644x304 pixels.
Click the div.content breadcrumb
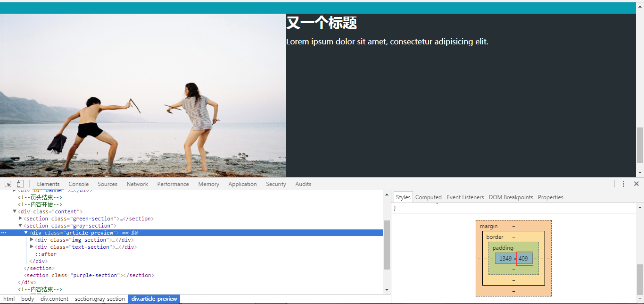click(x=54, y=299)
